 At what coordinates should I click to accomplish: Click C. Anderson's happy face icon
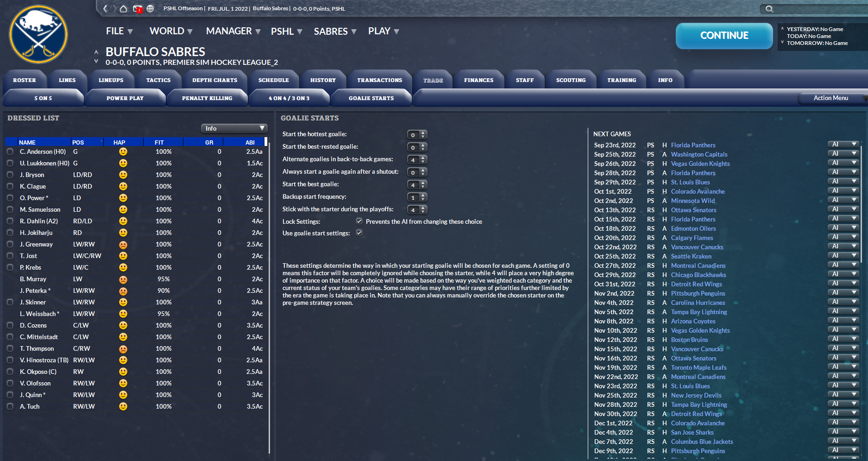coord(123,152)
